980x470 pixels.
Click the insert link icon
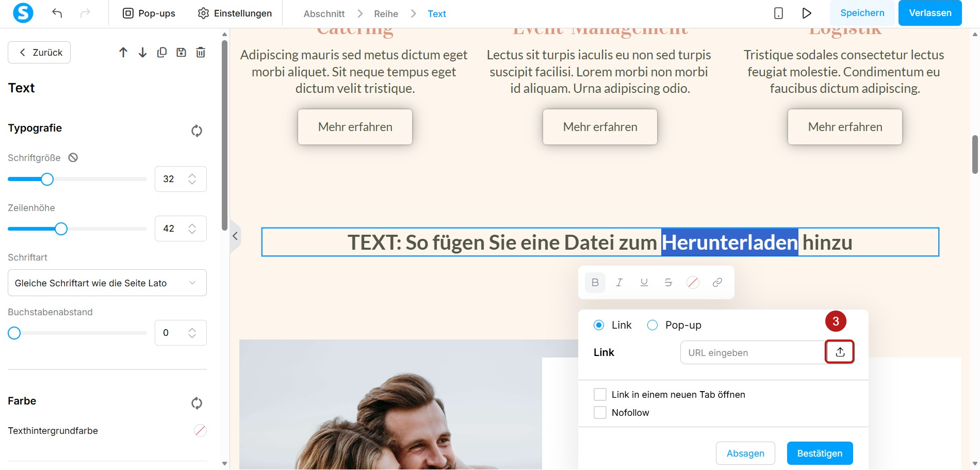point(717,282)
